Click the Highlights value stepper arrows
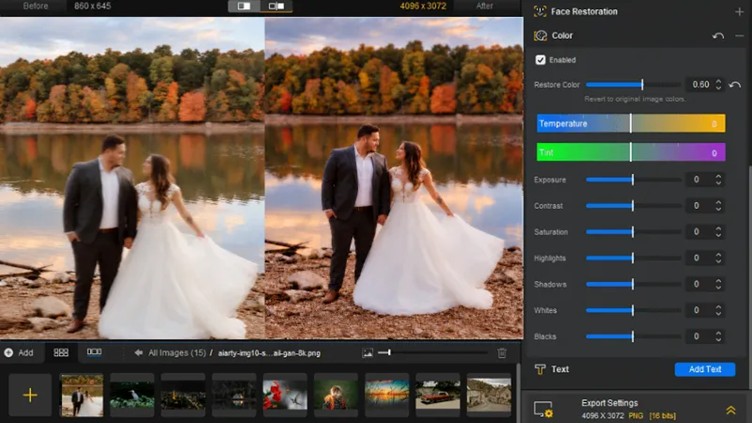Screen dimensions: 752x423 point(718,258)
